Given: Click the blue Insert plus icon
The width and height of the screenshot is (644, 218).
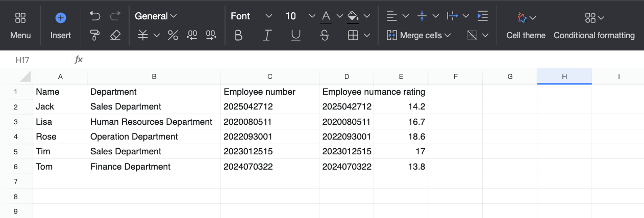Looking at the screenshot, I should (61, 18).
